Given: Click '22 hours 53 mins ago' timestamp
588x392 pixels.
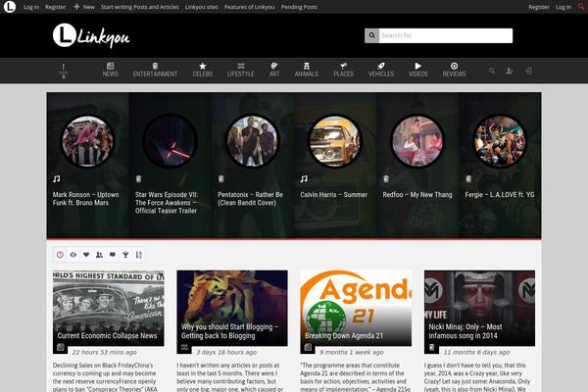Looking at the screenshot, I should click(x=104, y=352).
